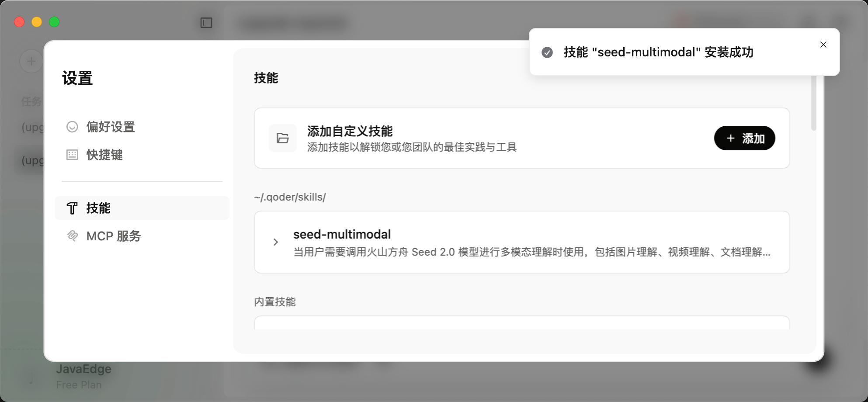
Task: Toggle the sidebar panel icon
Action: (x=206, y=23)
